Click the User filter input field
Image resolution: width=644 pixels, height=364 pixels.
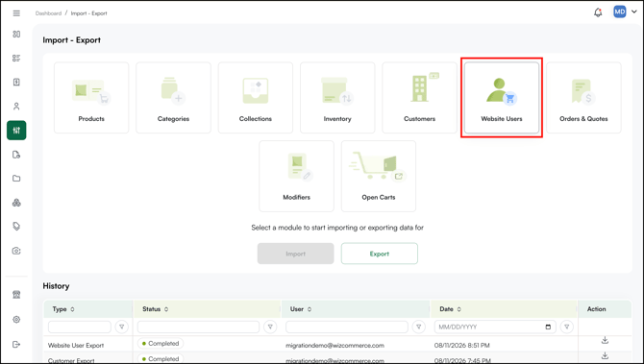(347, 327)
